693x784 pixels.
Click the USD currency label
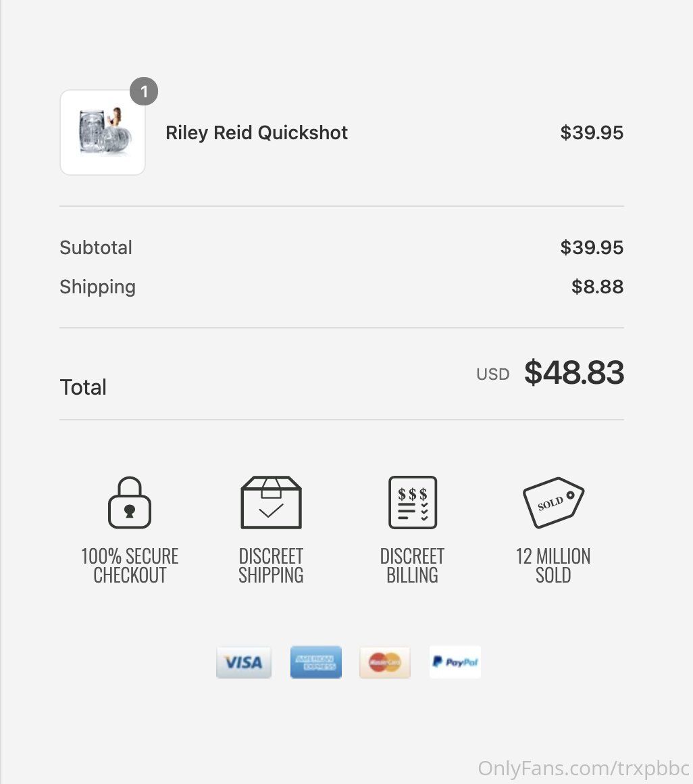click(x=493, y=374)
